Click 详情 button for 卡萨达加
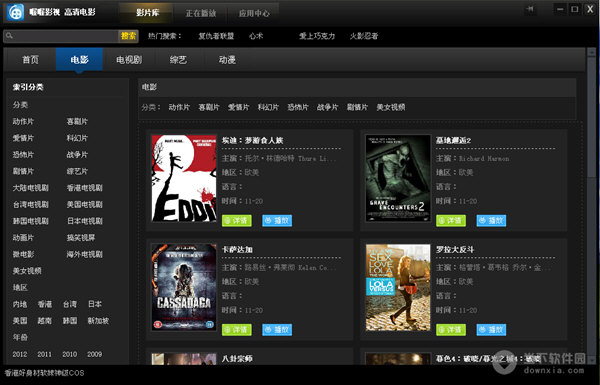Screen dimensions: 600x385 pyautogui.click(x=237, y=330)
